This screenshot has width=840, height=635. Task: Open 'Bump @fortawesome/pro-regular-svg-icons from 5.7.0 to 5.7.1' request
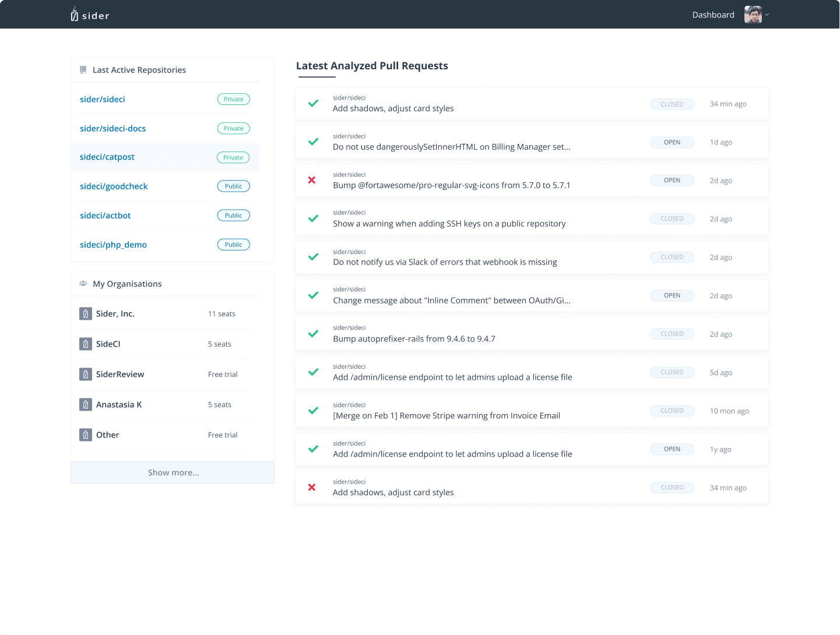point(452,185)
